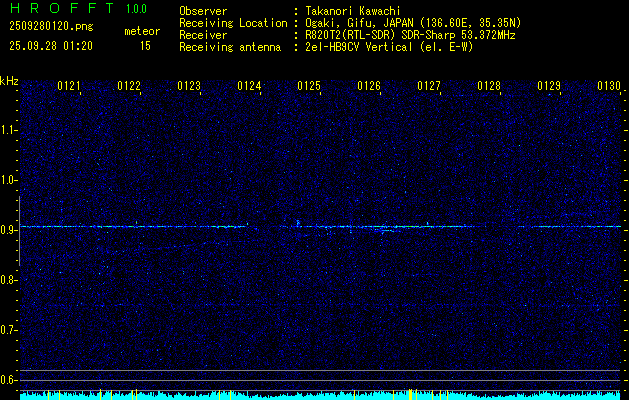This screenshot has height=400, width=629.
Task: Click the Receiving antenna field label
Action: tap(230, 47)
